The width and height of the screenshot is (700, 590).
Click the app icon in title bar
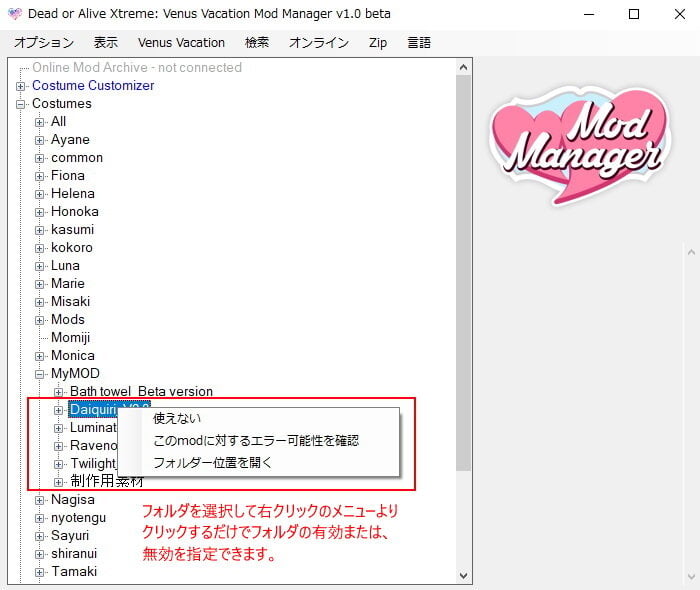[x=15, y=14]
